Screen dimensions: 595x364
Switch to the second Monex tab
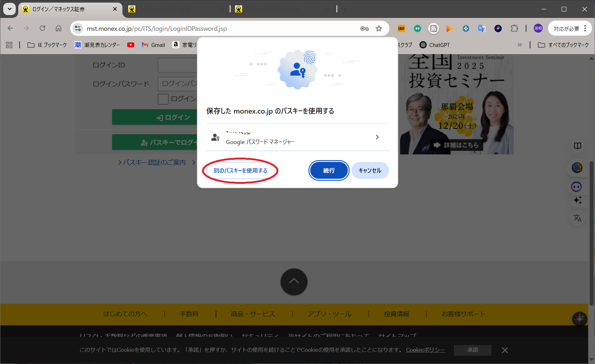[176, 9]
